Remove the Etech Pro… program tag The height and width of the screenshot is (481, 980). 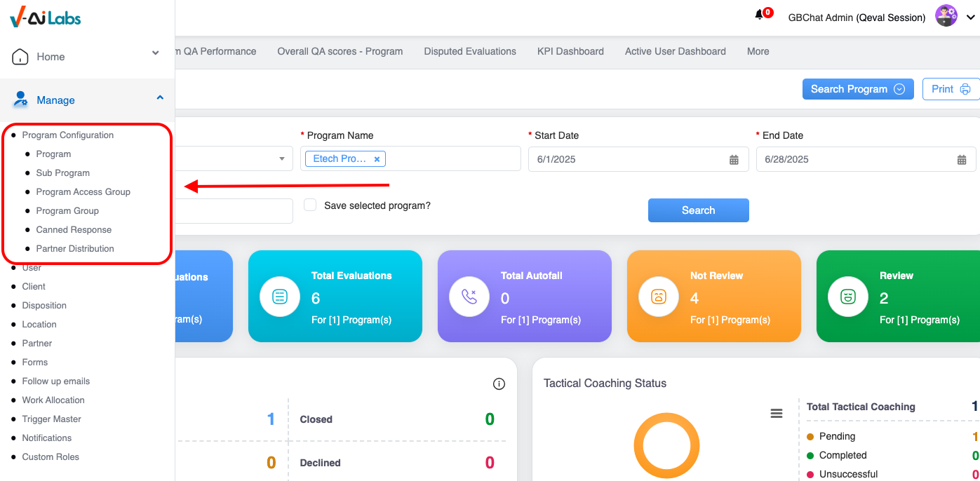[x=377, y=159]
